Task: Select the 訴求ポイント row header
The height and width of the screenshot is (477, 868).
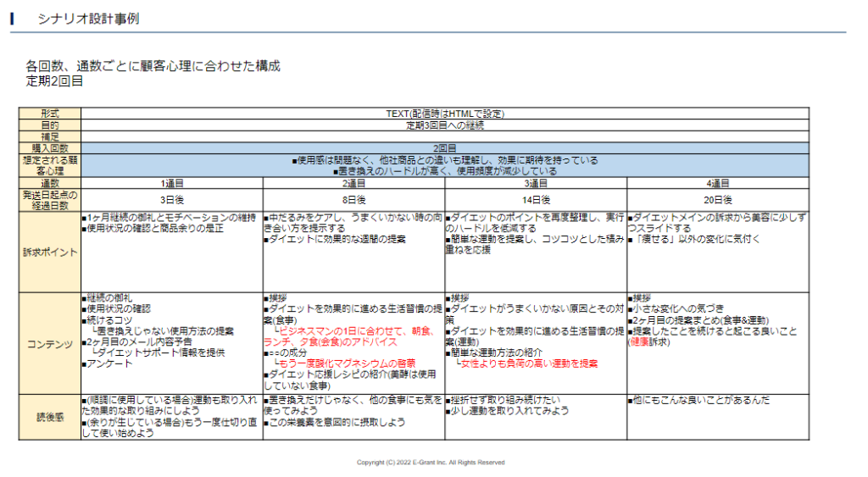Action: pos(50,251)
